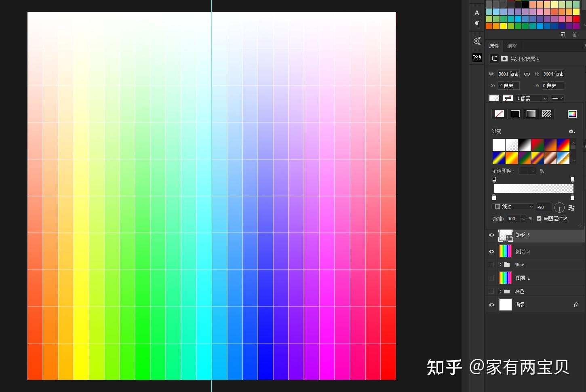Image resolution: width=586 pixels, height=392 pixels.
Task: Click the Y position field 0 像素
Action: coord(553,86)
